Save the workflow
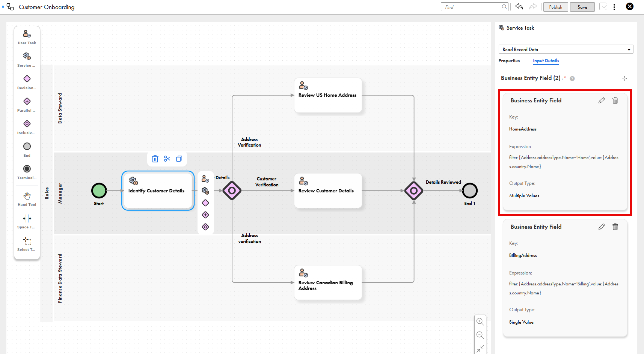Viewport: 644px width, 354px height. click(582, 7)
